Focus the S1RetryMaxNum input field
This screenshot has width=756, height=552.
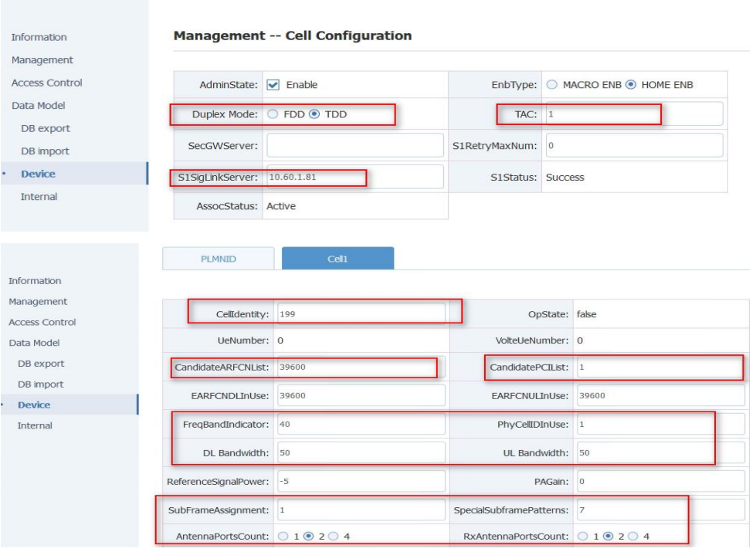point(632,145)
